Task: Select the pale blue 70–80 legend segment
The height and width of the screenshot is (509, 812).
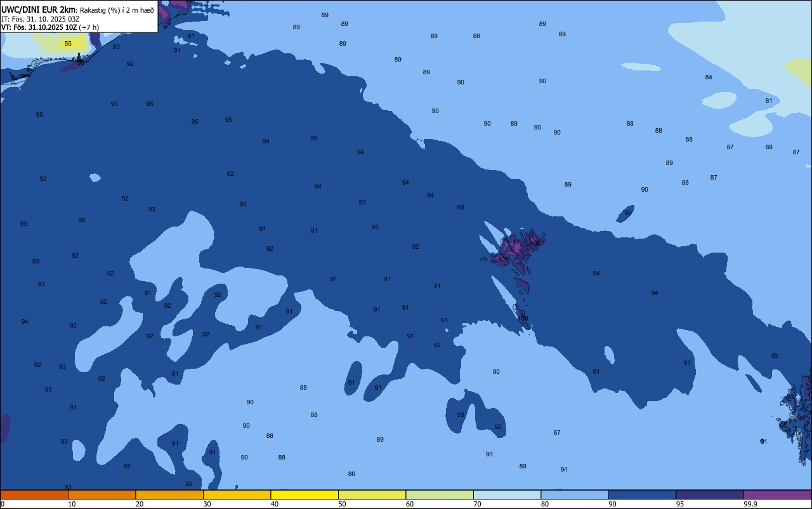Action: tap(507, 494)
